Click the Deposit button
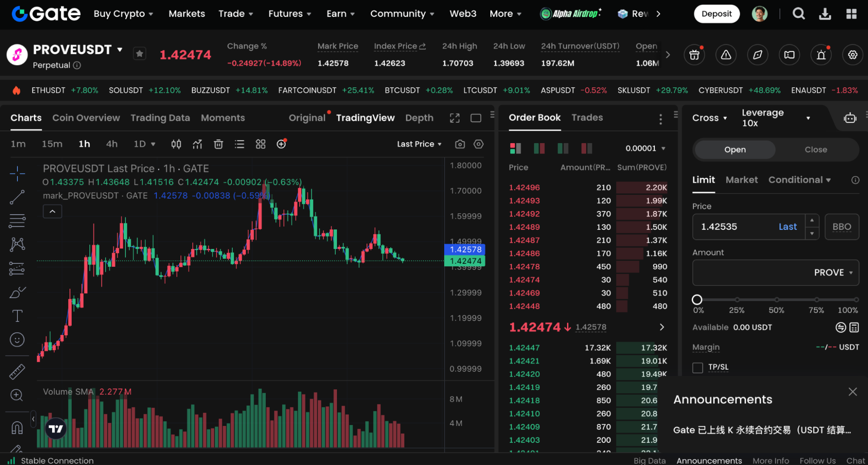Image resolution: width=868 pixels, height=465 pixels. 716,14
